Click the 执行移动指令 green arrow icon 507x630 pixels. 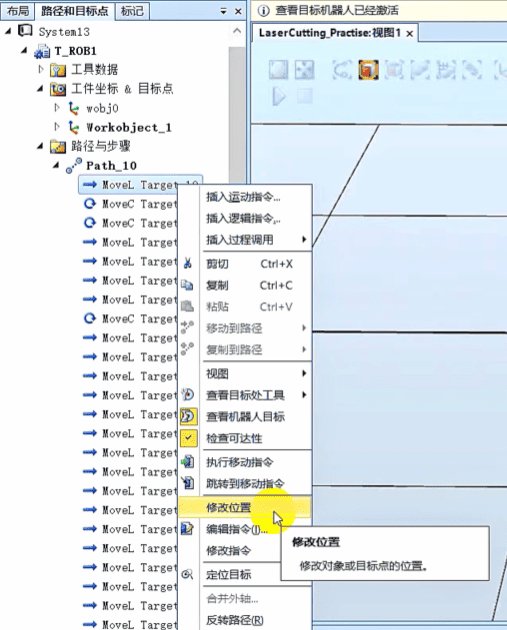188,462
